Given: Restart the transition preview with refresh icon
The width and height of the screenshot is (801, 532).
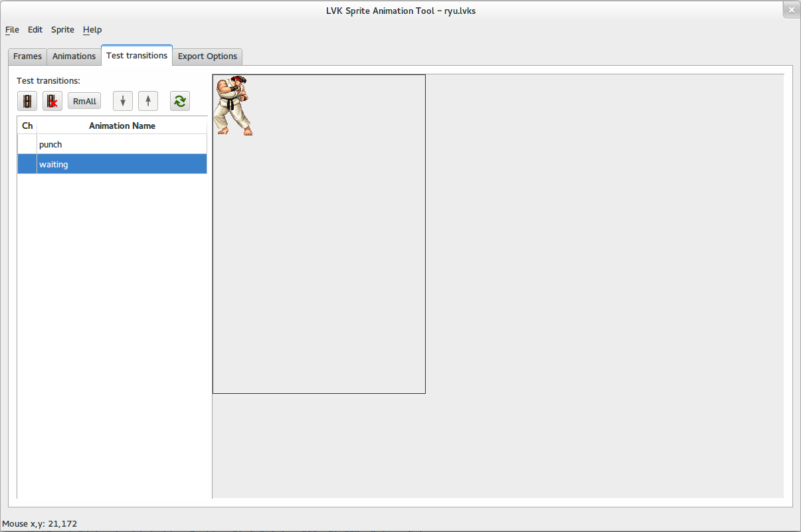Looking at the screenshot, I should pos(179,101).
